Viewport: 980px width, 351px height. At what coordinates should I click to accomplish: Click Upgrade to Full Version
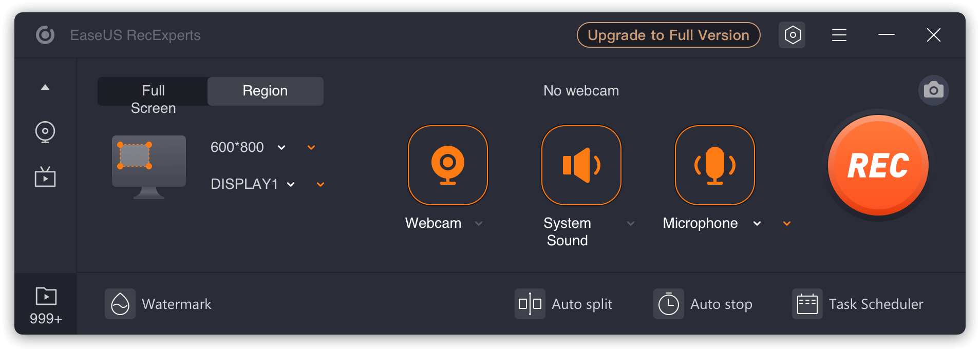tap(668, 35)
